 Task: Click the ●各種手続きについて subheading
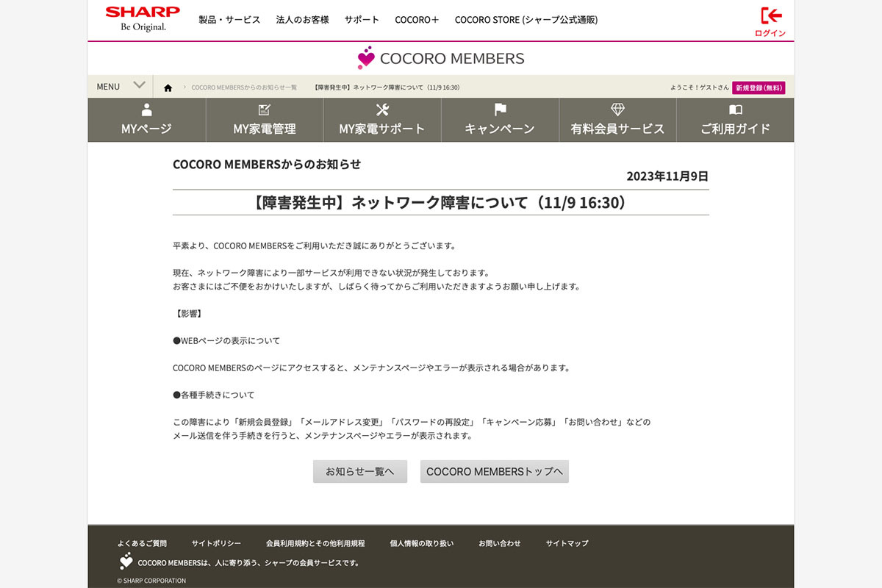click(x=214, y=395)
